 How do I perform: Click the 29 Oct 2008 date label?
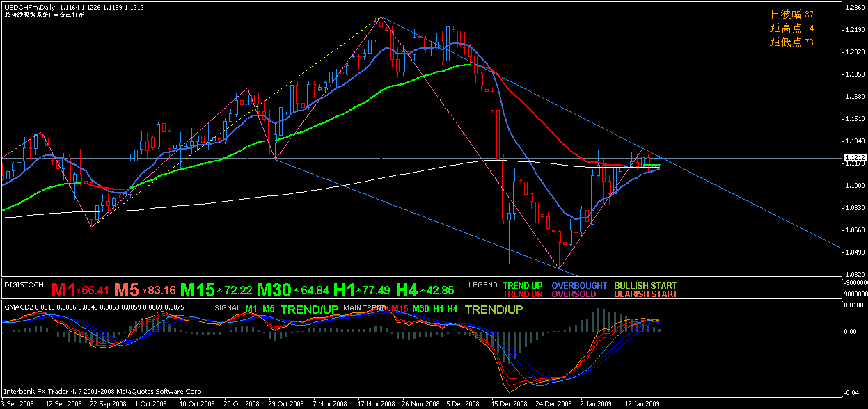[x=286, y=403]
